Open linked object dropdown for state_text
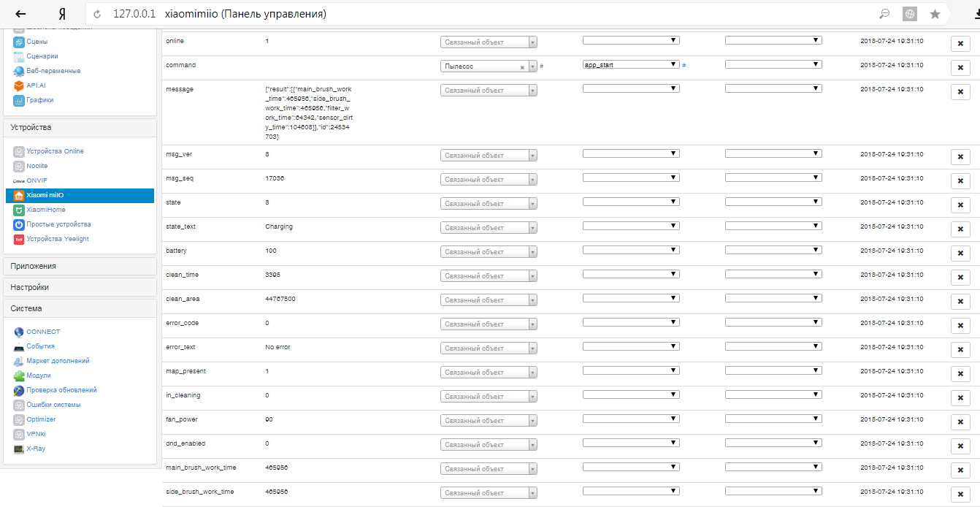 [x=489, y=228]
